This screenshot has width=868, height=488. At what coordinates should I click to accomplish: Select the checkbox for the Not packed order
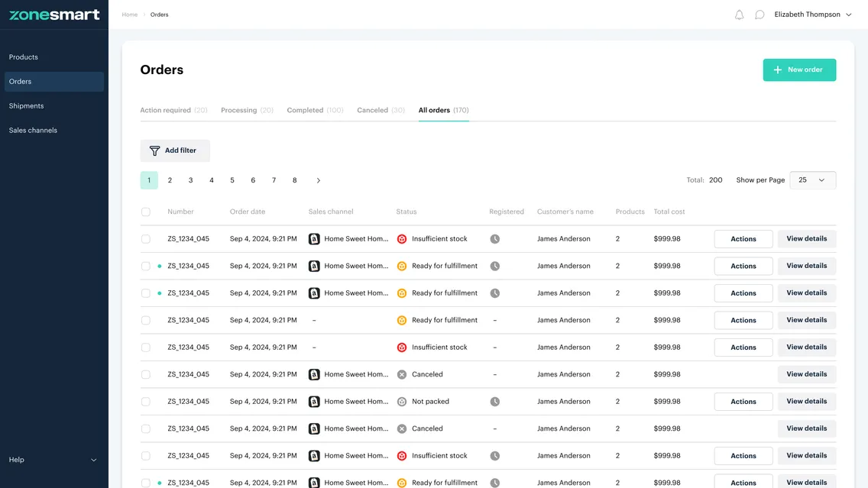click(x=146, y=402)
